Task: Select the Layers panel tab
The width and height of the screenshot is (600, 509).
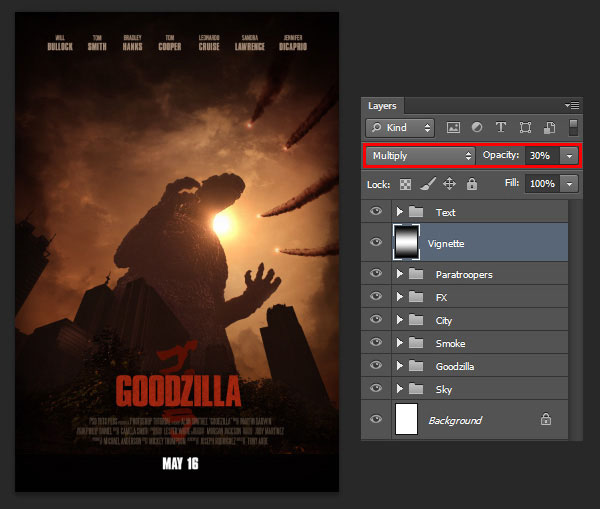Action: click(382, 106)
